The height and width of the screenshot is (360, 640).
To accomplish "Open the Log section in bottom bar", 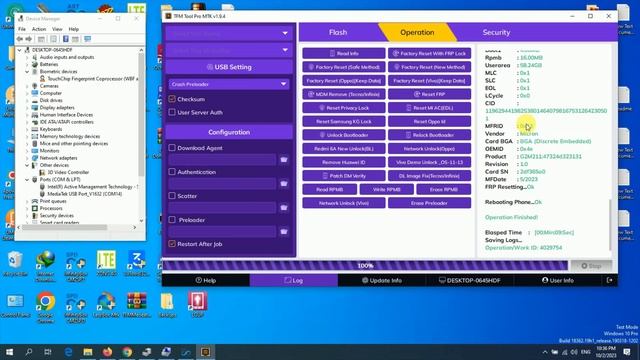I will tap(294, 280).
